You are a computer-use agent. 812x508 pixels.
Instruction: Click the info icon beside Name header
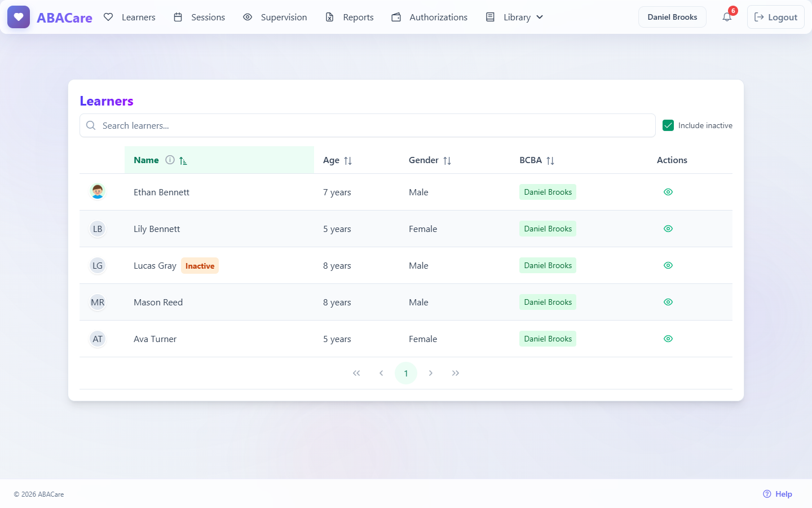tap(170, 160)
